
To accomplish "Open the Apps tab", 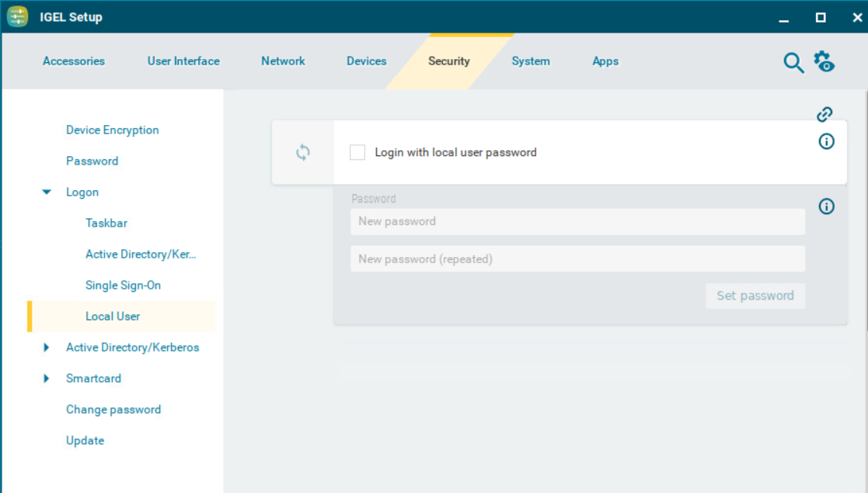I will [x=605, y=61].
